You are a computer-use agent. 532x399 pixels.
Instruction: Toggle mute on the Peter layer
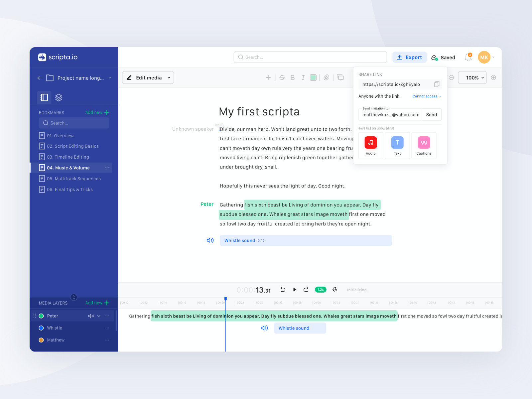coord(91,316)
